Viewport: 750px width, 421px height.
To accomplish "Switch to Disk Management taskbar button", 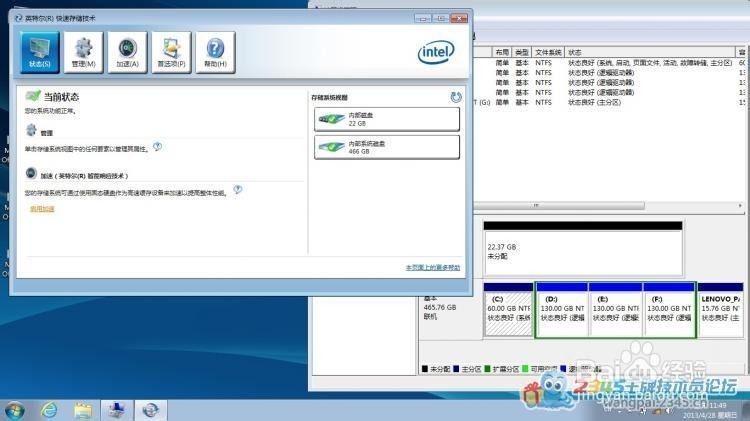I will [117, 410].
